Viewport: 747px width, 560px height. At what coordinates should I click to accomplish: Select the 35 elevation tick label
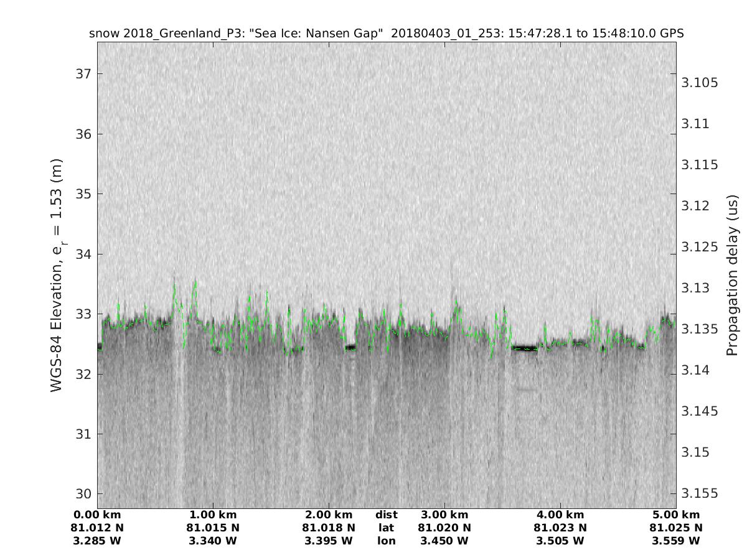coord(84,194)
